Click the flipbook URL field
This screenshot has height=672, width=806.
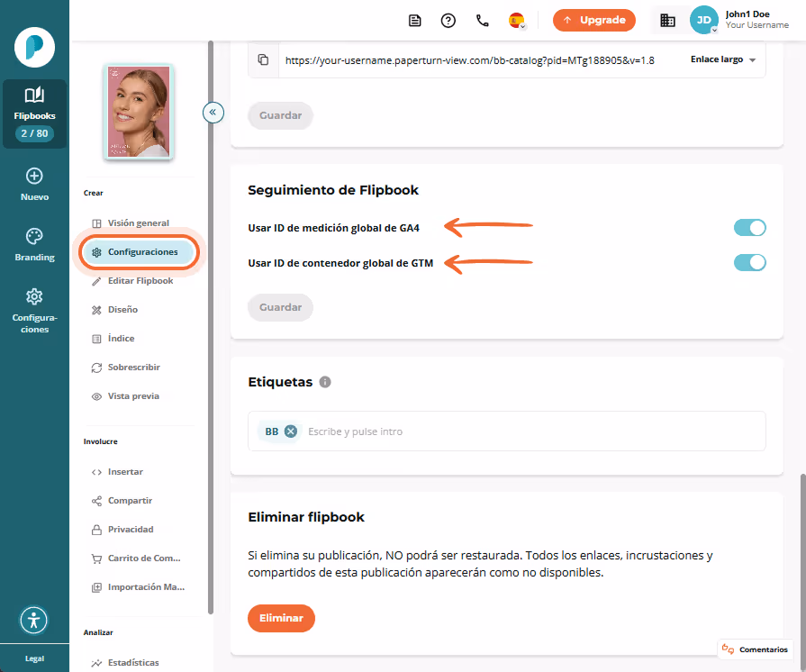tap(470, 60)
